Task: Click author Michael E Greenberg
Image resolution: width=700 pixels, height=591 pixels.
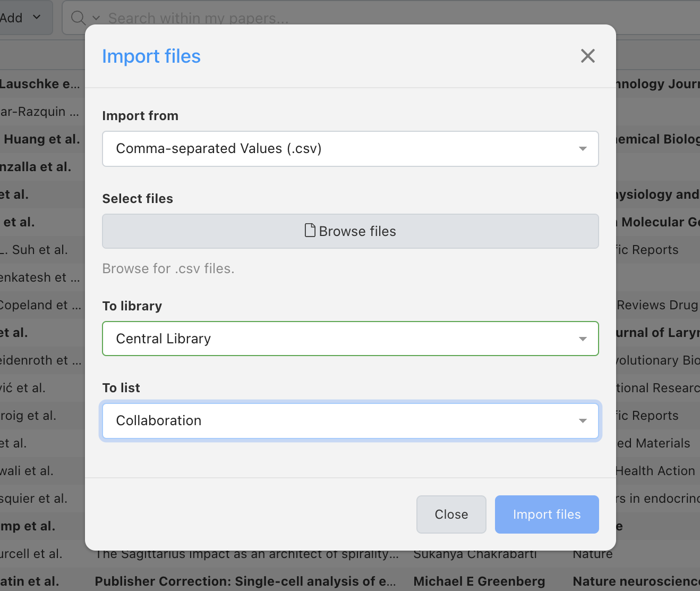Action: (479, 581)
